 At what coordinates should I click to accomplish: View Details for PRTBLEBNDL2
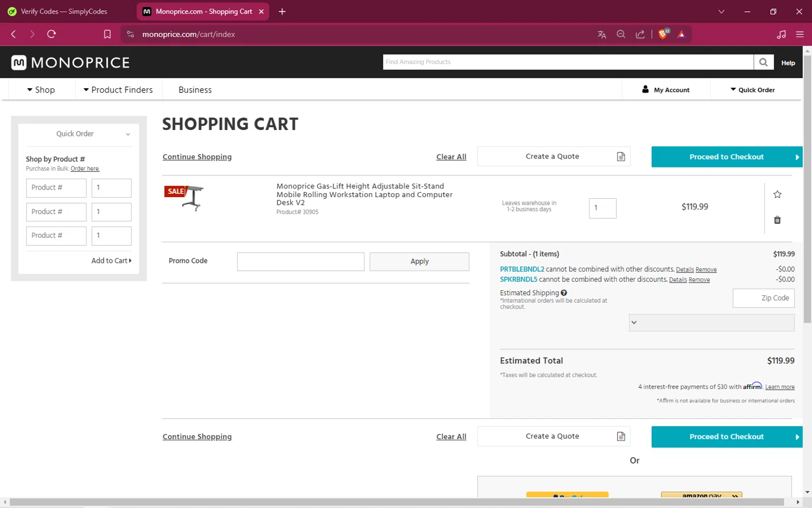pyautogui.click(x=685, y=270)
